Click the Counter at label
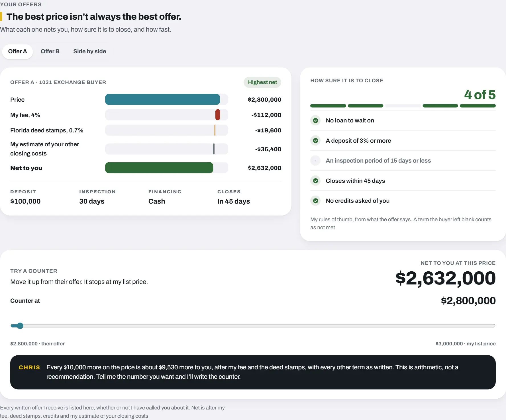Screen dimensions: 506x420 point(25,301)
